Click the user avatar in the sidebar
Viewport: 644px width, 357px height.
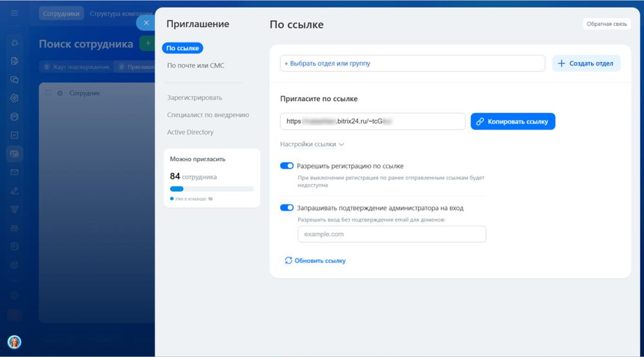[14, 342]
